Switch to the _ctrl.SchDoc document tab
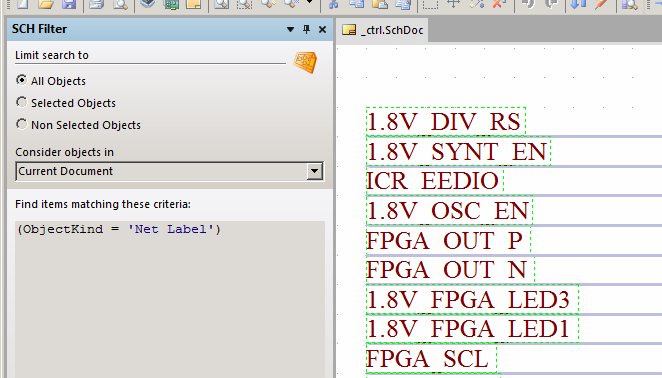This screenshot has width=662, height=378. tap(383, 30)
